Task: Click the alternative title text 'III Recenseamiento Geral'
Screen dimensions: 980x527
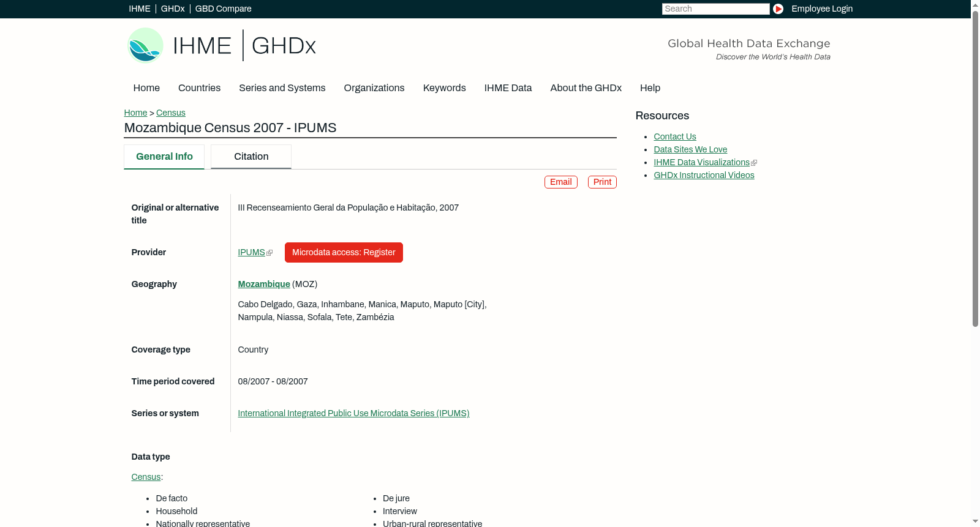Action: 348,207
